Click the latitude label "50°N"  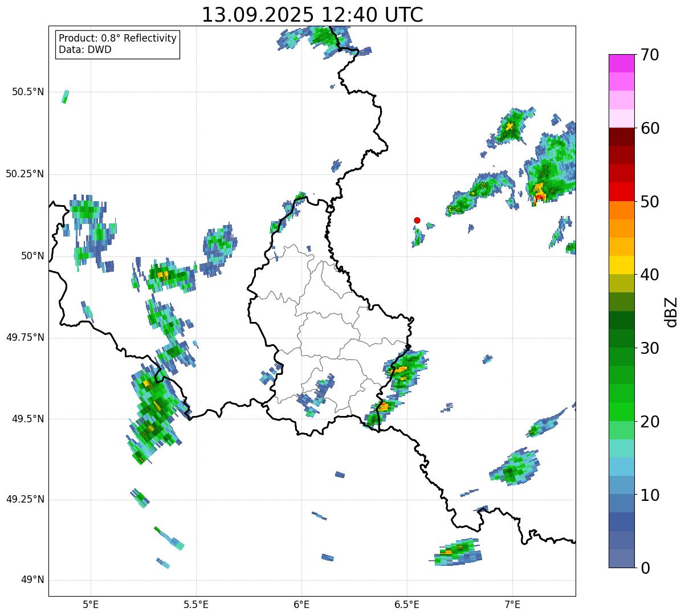coord(32,255)
